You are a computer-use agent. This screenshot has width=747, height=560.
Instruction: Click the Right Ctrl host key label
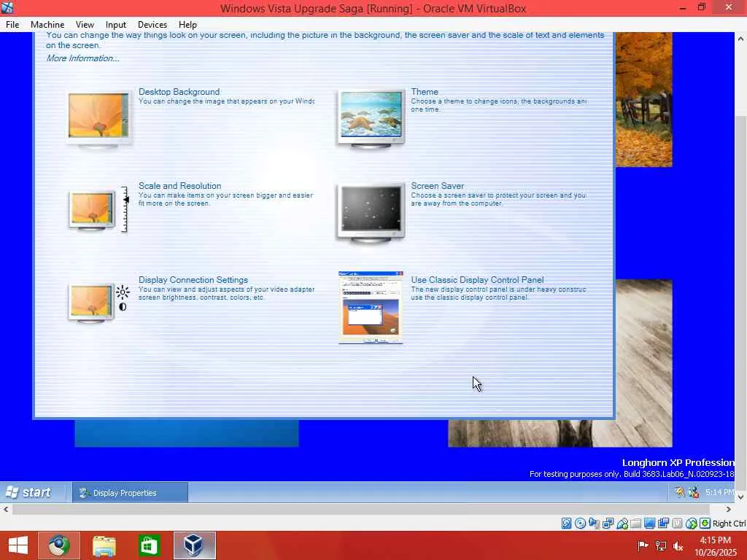729,524
